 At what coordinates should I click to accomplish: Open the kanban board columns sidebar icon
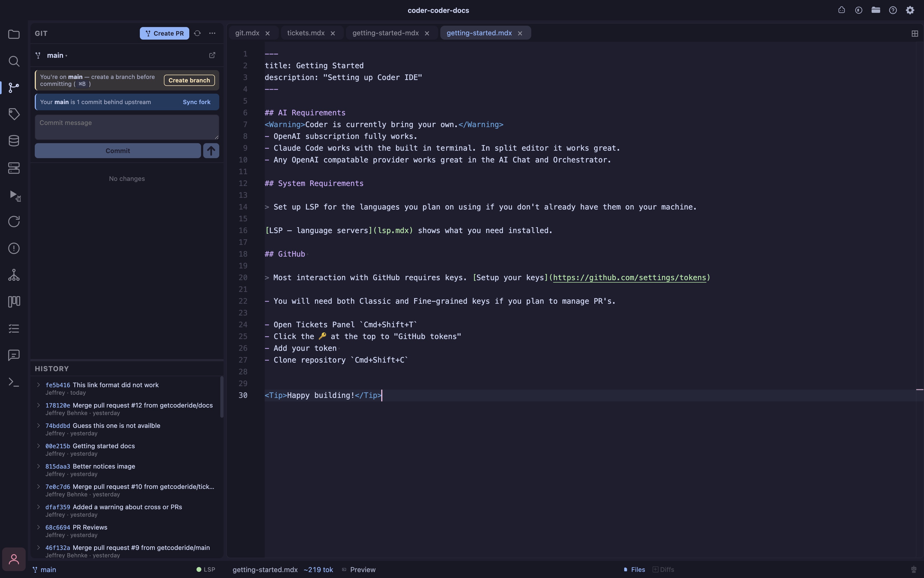pos(14,302)
